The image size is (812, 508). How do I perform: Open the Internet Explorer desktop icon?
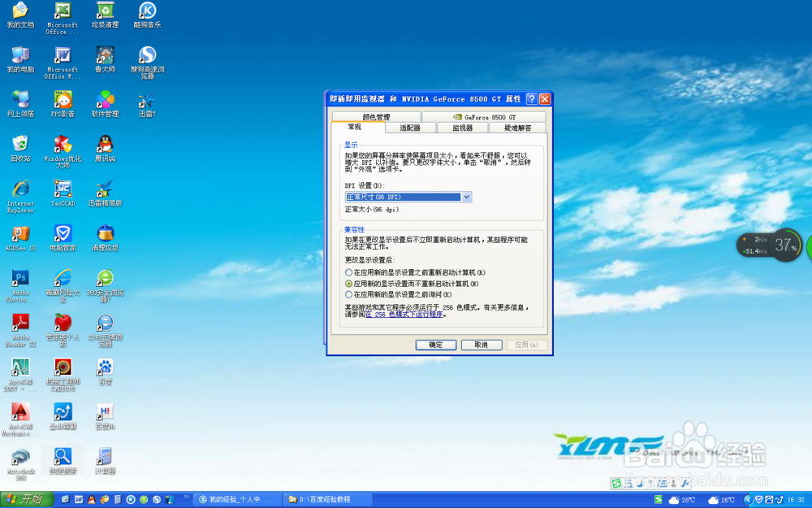pyautogui.click(x=20, y=197)
